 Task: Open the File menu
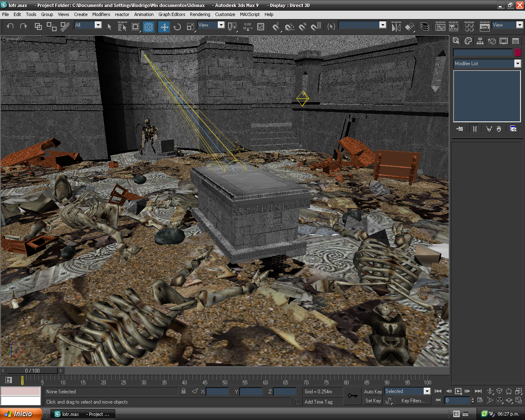pyautogui.click(x=5, y=14)
